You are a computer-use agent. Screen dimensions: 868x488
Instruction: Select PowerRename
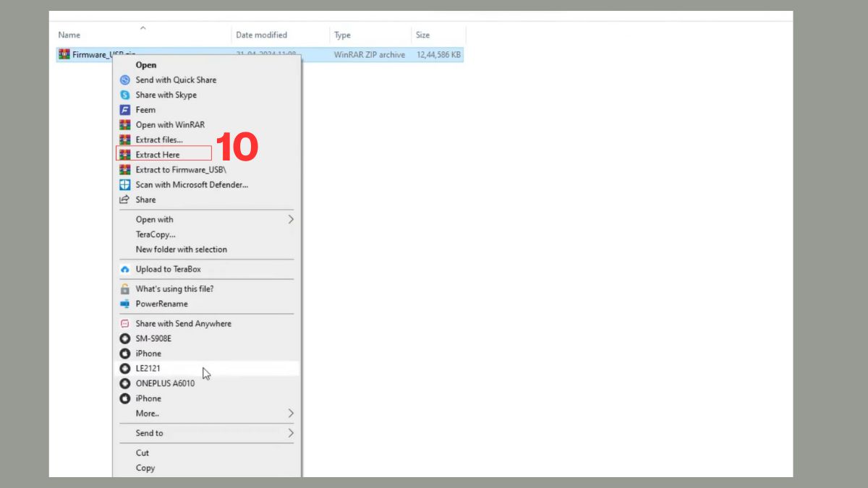pyautogui.click(x=162, y=304)
